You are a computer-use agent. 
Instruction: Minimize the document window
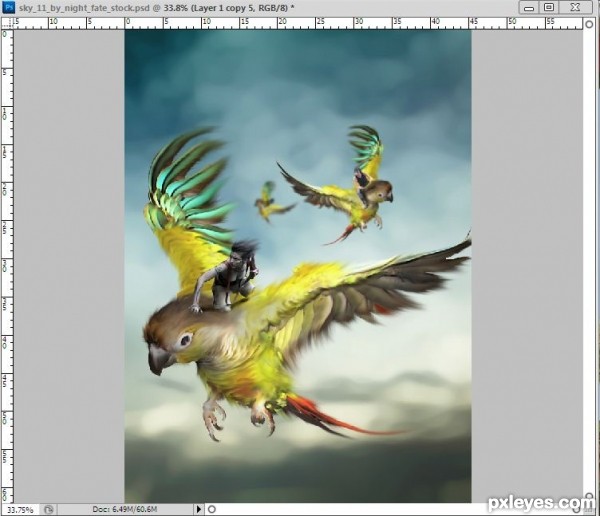coord(529,7)
